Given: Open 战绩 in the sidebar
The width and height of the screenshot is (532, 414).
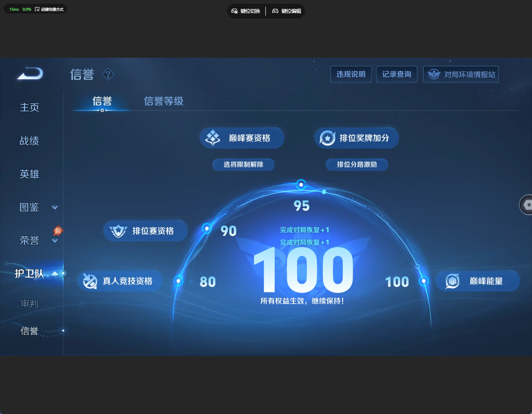Looking at the screenshot, I should coord(29,141).
